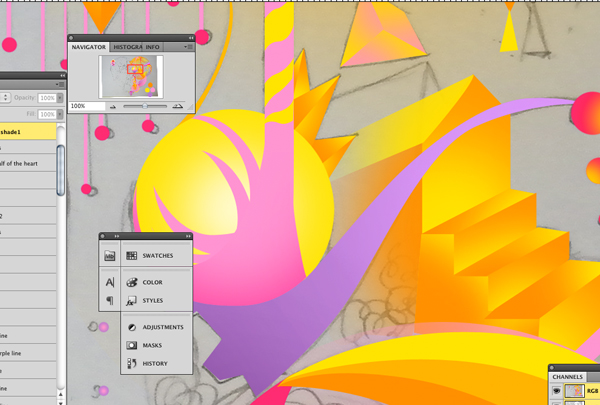
Task: Click the layer Opacity value field
Action: pyautogui.click(x=47, y=98)
